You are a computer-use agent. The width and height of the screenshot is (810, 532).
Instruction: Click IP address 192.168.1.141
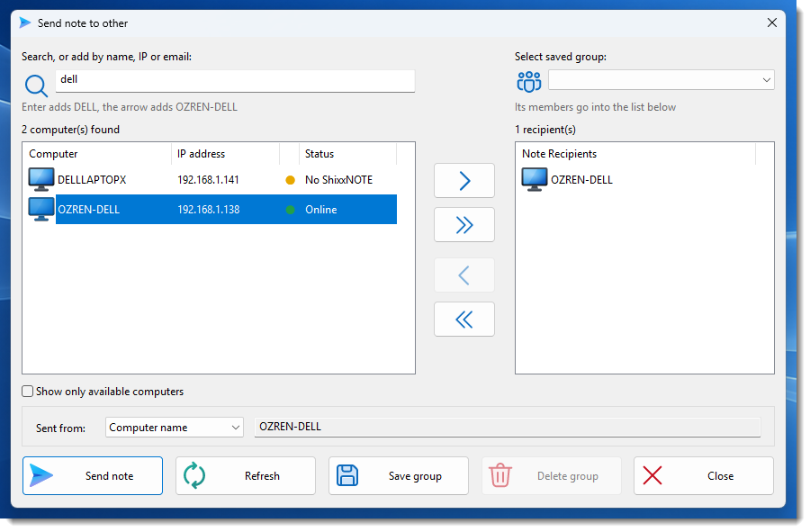point(208,180)
